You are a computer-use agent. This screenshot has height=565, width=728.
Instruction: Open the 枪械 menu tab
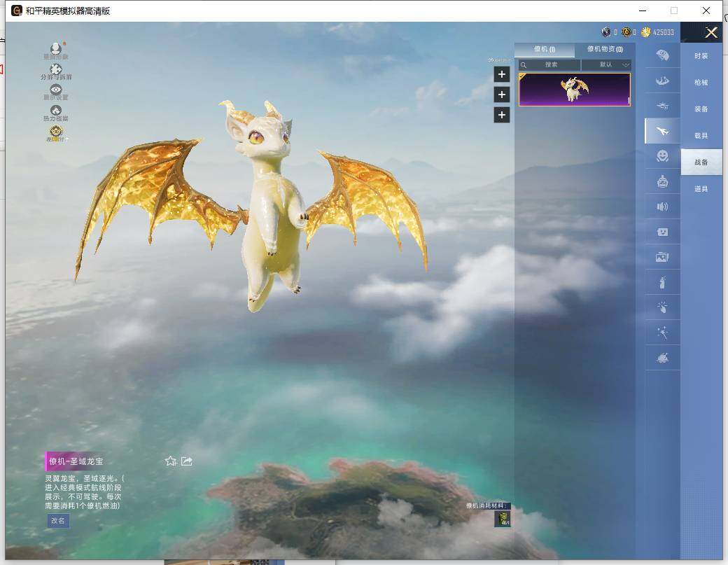click(701, 82)
